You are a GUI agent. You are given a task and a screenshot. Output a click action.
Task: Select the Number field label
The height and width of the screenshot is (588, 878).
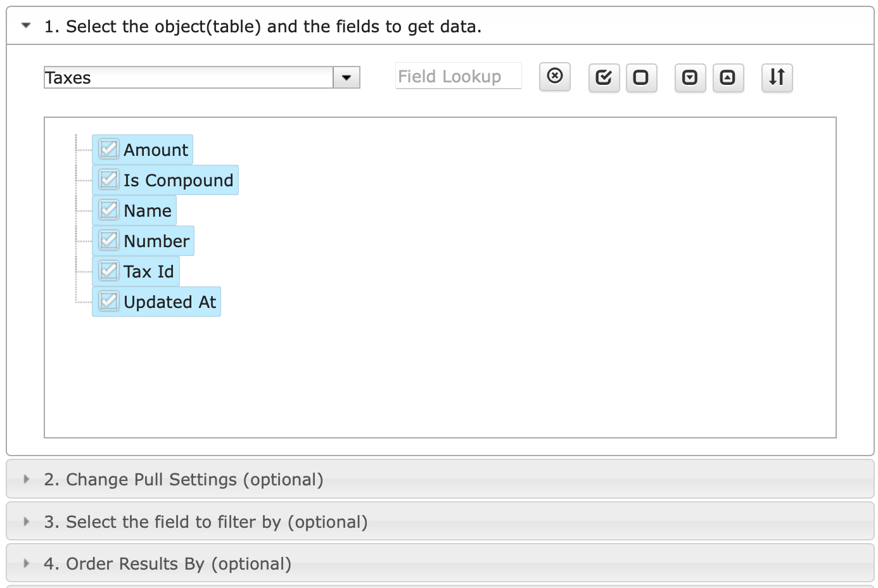156,241
